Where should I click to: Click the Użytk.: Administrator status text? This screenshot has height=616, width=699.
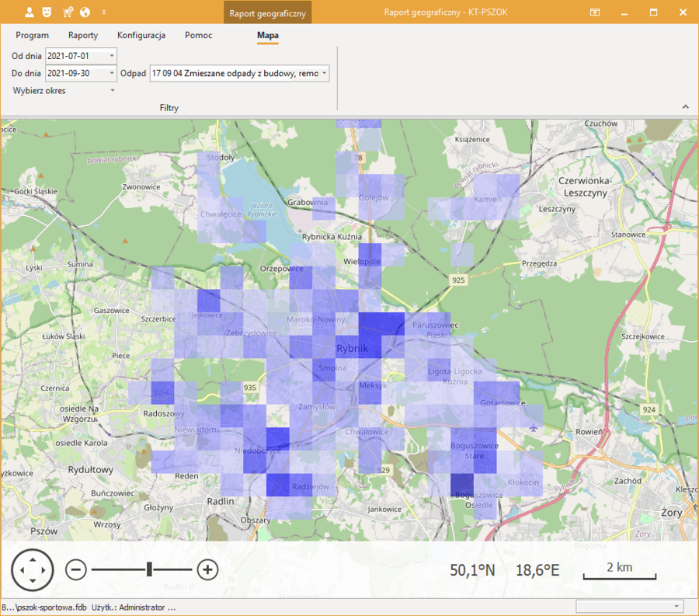click(134, 607)
